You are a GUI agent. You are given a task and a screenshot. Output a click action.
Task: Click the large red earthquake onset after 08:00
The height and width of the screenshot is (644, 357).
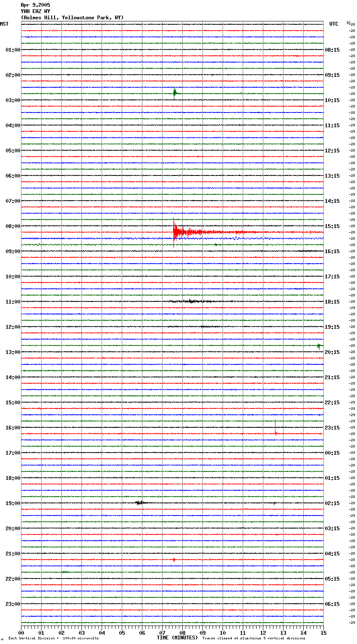pyautogui.click(x=176, y=231)
